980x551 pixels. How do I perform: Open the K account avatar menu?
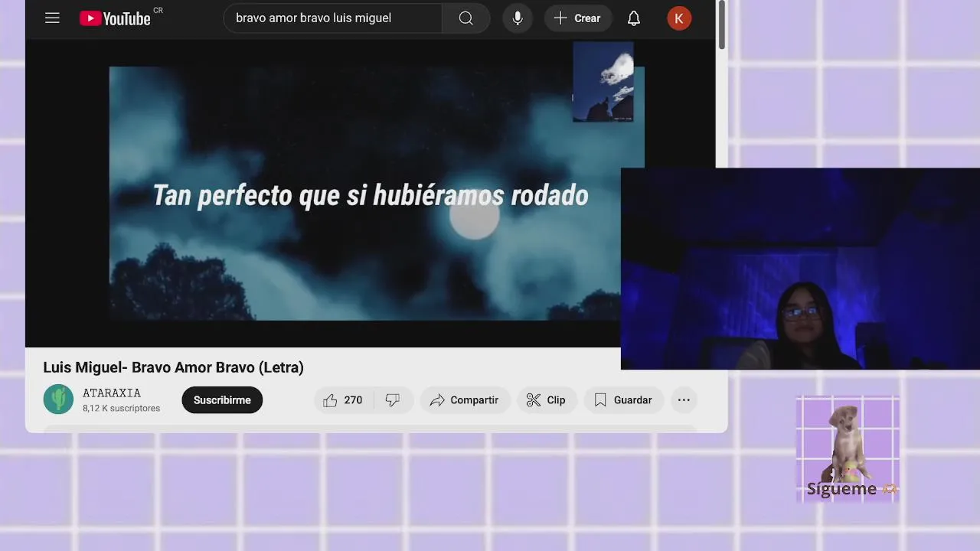[679, 18]
